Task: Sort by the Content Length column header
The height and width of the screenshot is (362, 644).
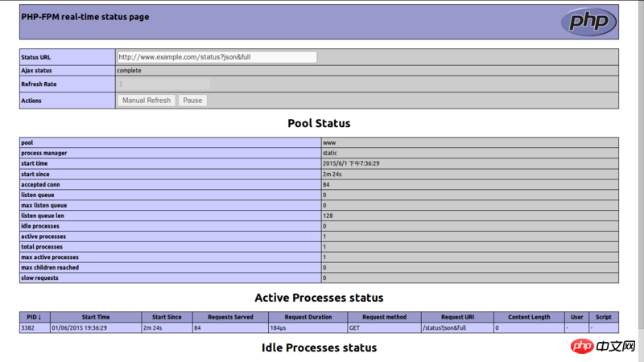Action: tap(529, 317)
